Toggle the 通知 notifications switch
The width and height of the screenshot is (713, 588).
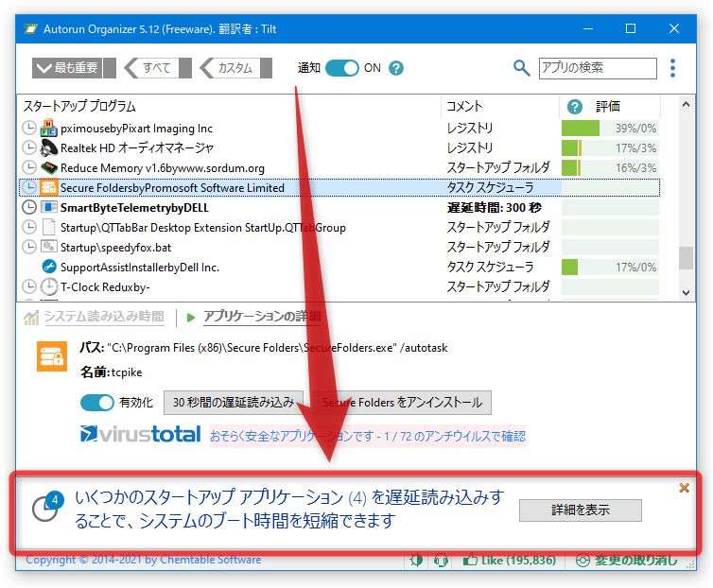[x=342, y=68]
